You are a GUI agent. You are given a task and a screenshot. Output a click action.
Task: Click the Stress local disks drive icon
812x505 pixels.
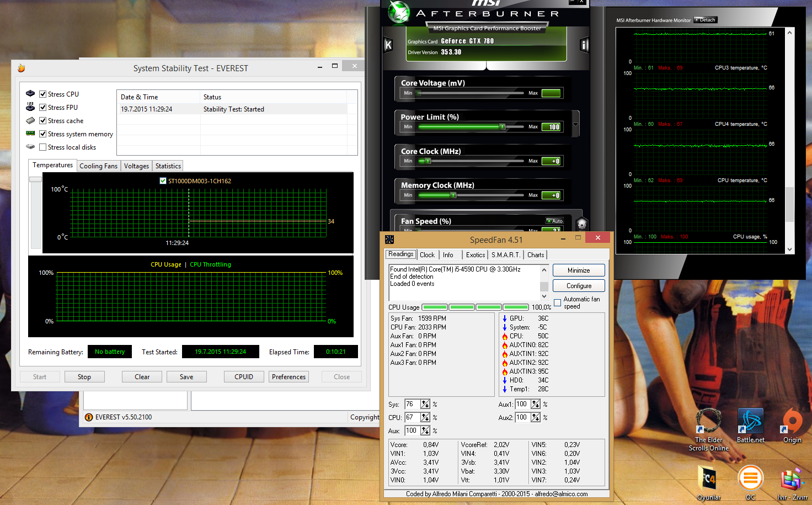30,147
